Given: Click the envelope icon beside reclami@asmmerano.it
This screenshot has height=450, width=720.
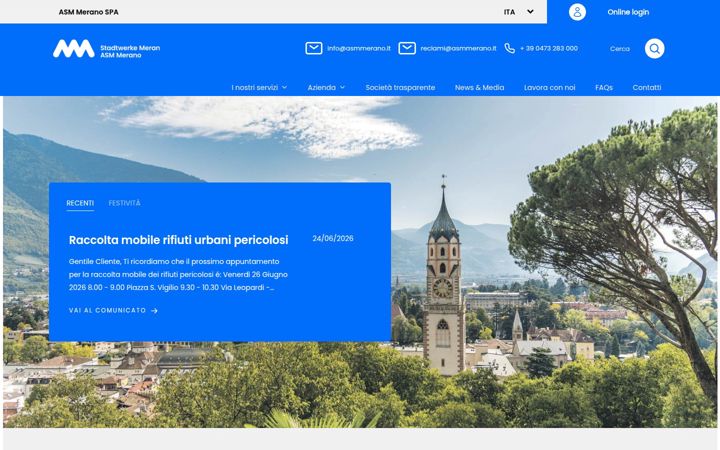Looking at the screenshot, I should pos(407,48).
